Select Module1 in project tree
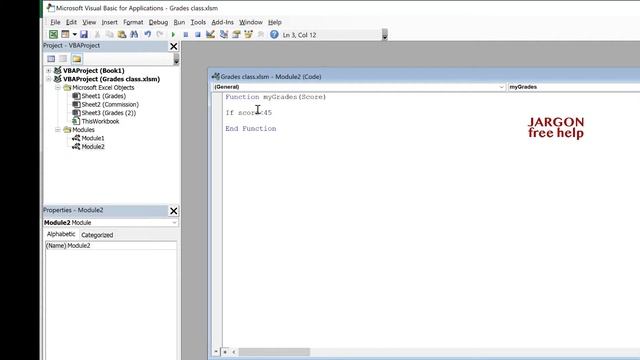 93,138
